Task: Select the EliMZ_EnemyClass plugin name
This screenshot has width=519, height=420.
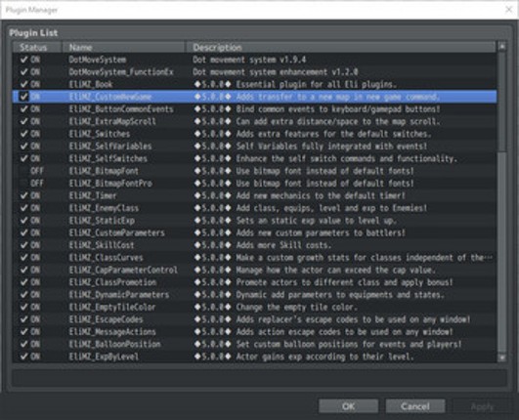Action: click(x=104, y=208)
